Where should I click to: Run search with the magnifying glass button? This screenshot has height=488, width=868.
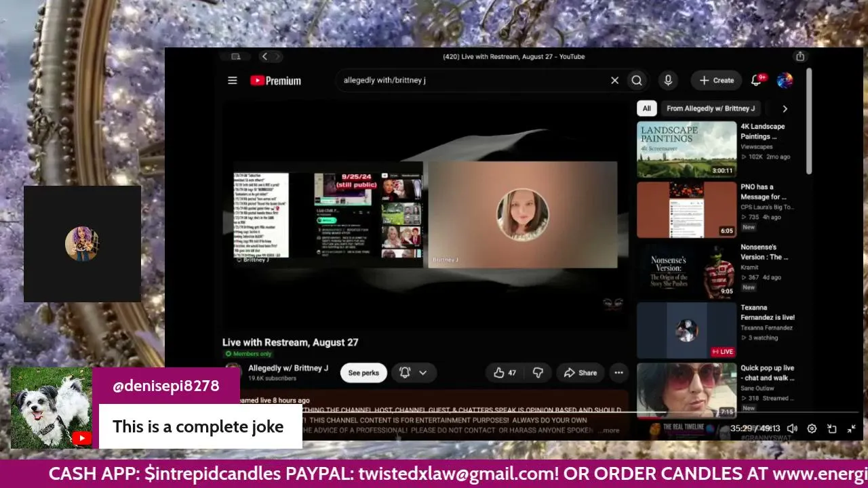point(637,81)
